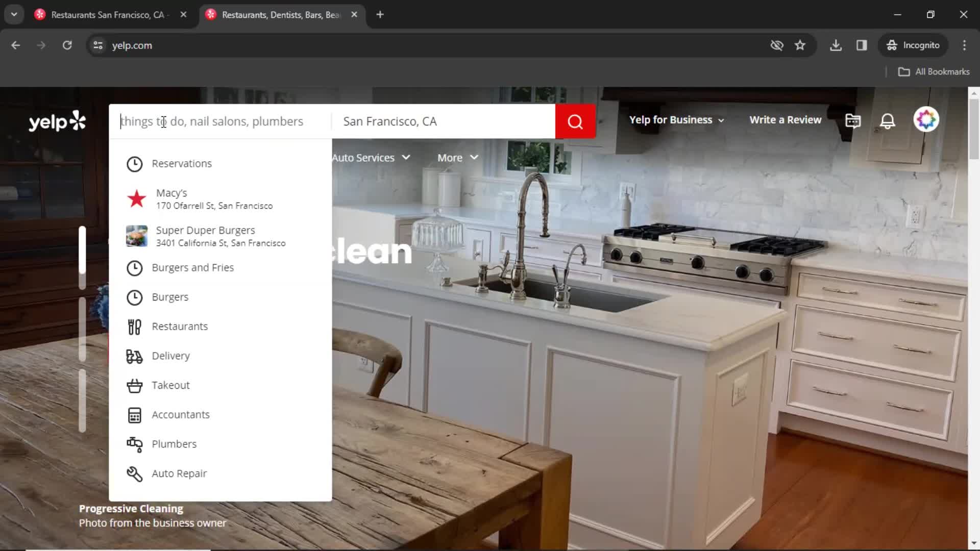Viewport: 980px width, 551px height.
Task: Click Write a Review button
Action: tap(786, 120)
